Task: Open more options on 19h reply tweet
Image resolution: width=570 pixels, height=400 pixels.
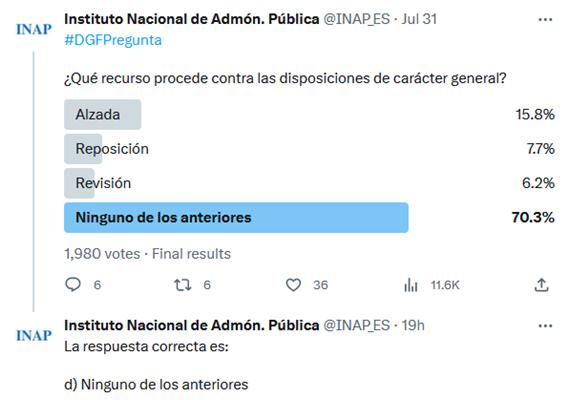Action: (545, 326)
